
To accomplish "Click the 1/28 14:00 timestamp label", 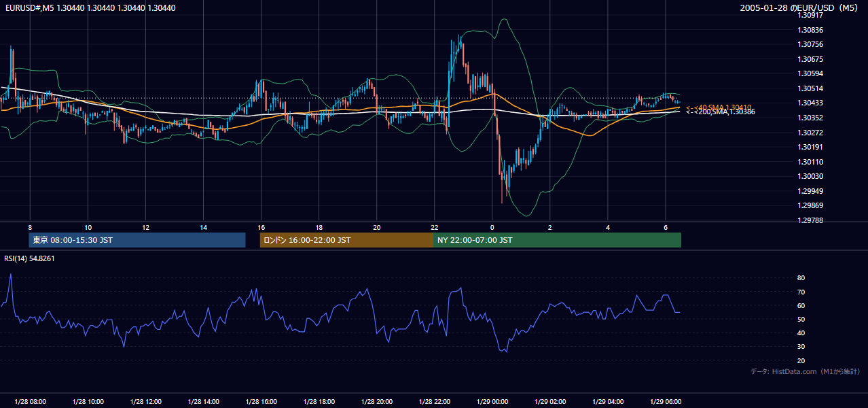I will tap(203, 401).
